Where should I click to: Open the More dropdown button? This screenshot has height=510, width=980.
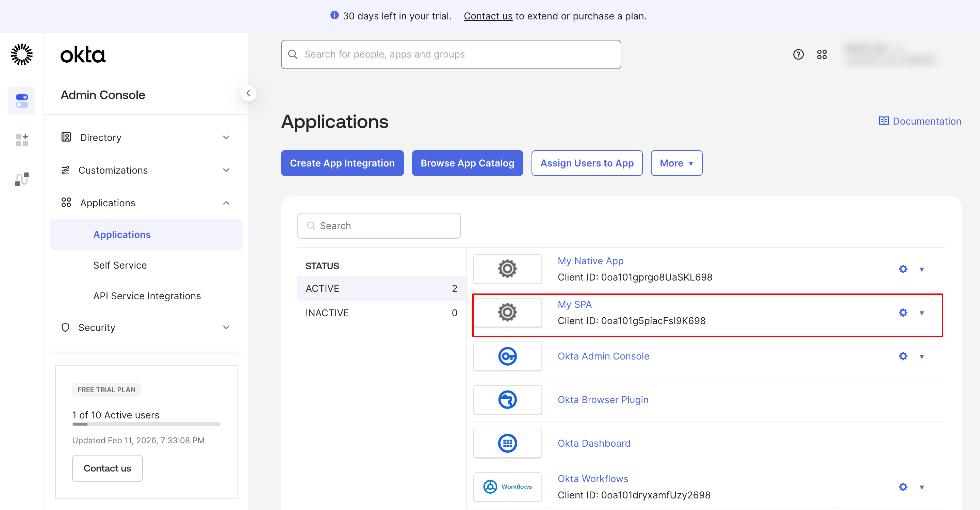click(x=676, y=163)
